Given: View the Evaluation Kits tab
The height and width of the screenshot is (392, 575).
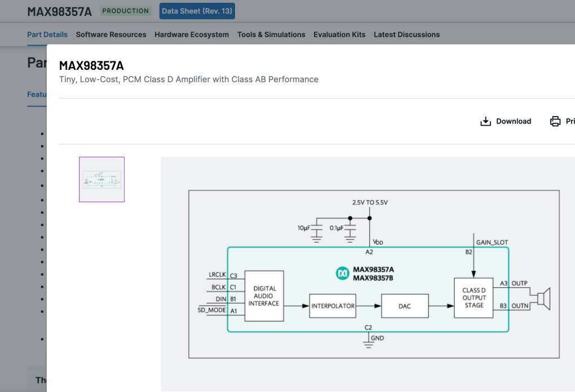Looking at the screenshot, I should [339, 34].
